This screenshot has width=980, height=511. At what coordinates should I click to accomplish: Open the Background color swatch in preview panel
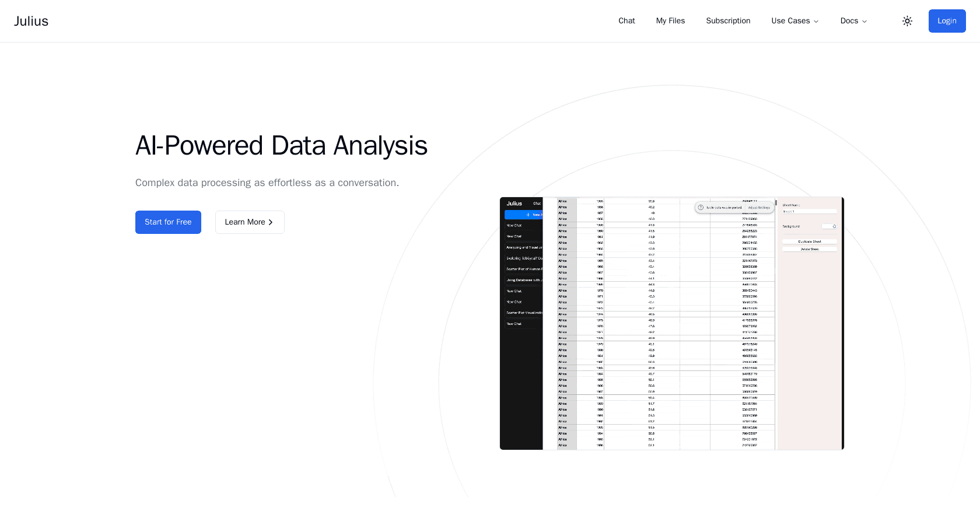click(x=829, y=226)
